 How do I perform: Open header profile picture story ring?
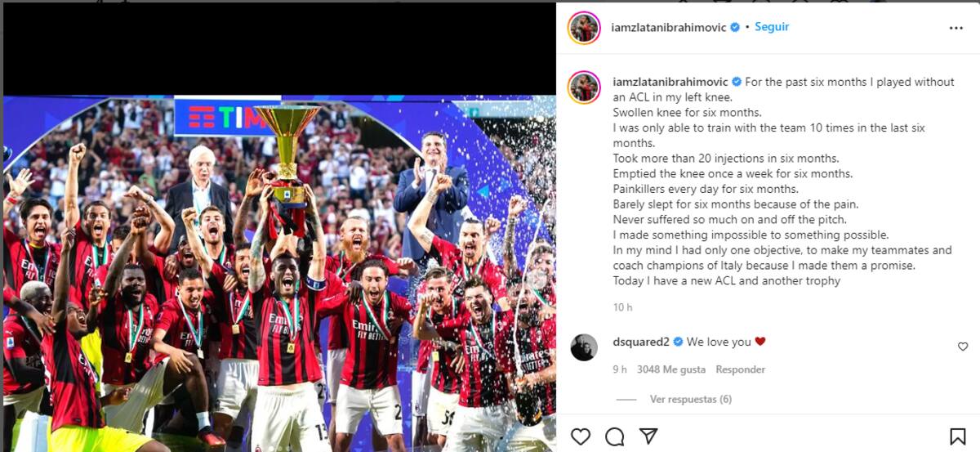pyautogui.click(x=584, y=28)
